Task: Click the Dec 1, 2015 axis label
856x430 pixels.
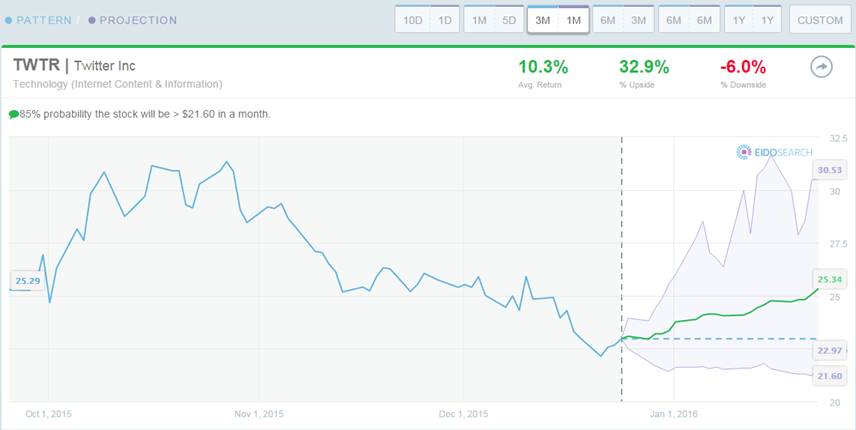Action: [463, 414]
